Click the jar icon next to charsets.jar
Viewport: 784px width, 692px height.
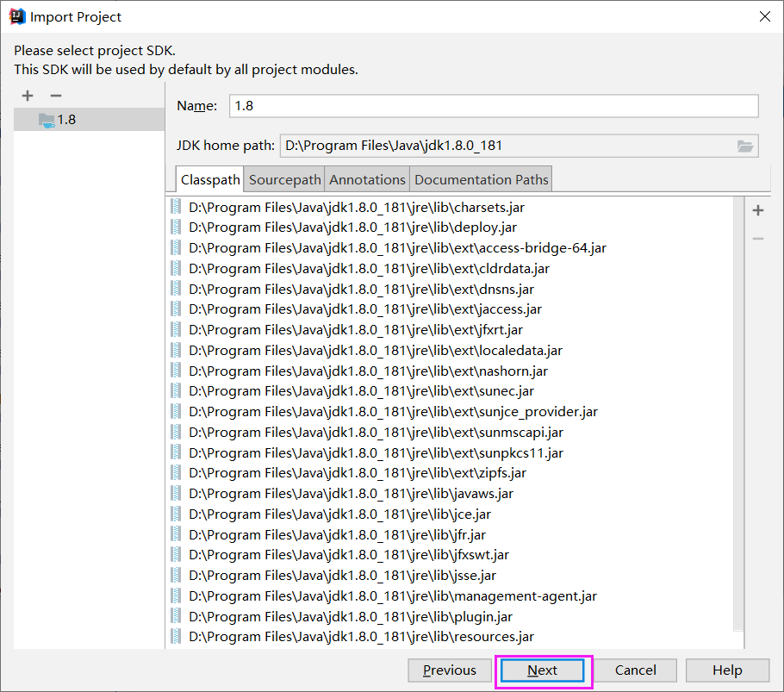click(177, 207)
